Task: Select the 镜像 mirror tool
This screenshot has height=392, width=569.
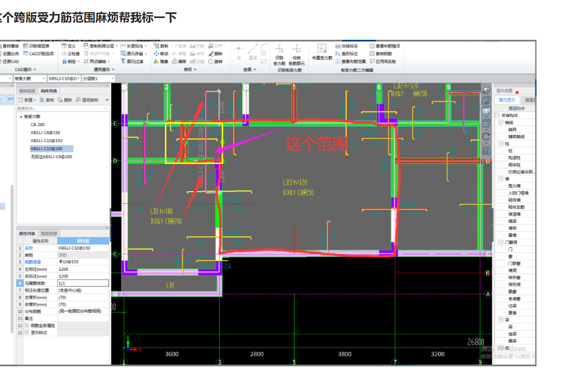Action: click(161, 61)
